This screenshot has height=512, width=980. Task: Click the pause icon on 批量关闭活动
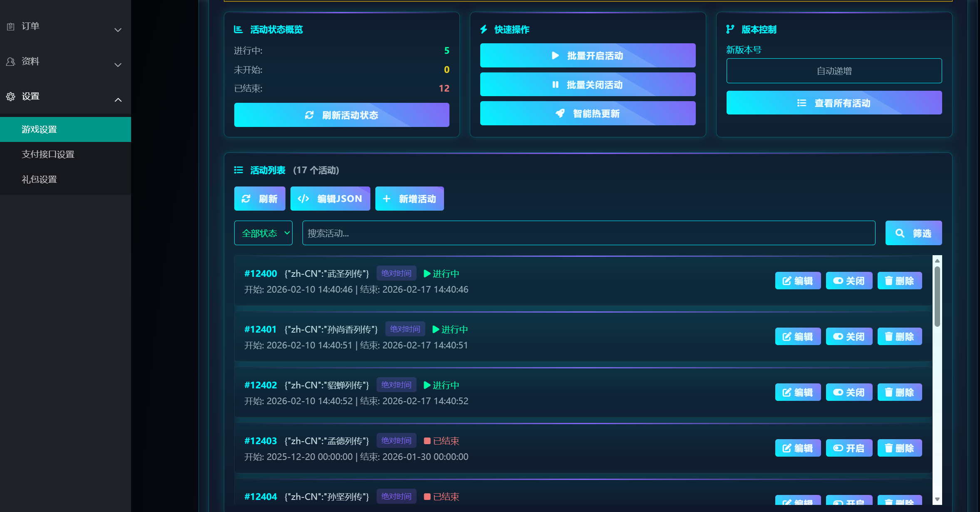tap(555, 85)
